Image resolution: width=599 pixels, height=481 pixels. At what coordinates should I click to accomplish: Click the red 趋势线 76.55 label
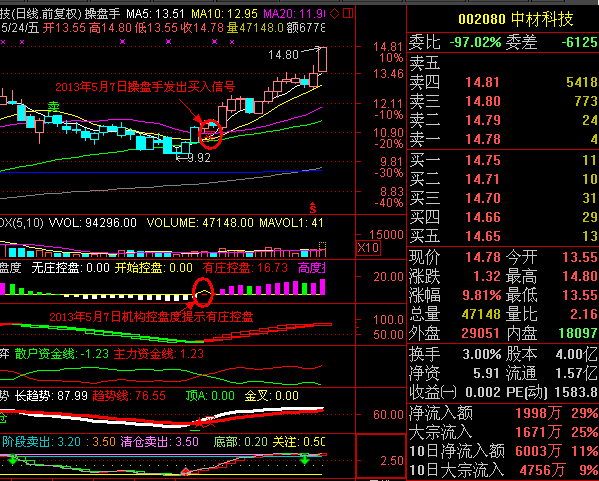click(129, 395)
